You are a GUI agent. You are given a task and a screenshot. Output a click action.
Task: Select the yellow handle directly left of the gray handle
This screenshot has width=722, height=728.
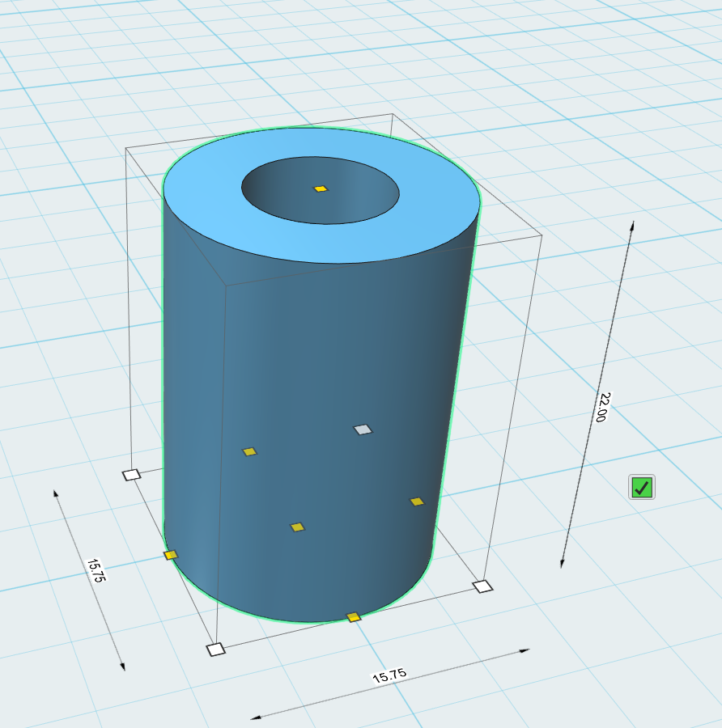(249, 451)
